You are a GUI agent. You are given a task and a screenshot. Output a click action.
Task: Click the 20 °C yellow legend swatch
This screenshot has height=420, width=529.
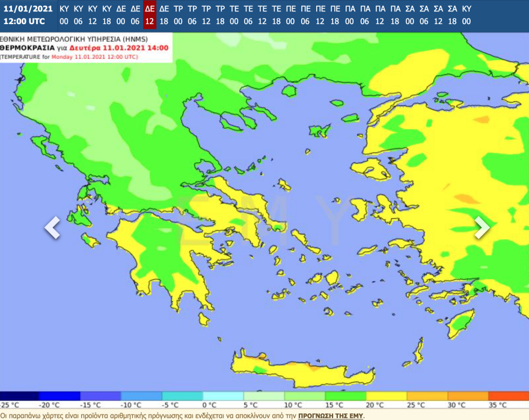(385, 396)
